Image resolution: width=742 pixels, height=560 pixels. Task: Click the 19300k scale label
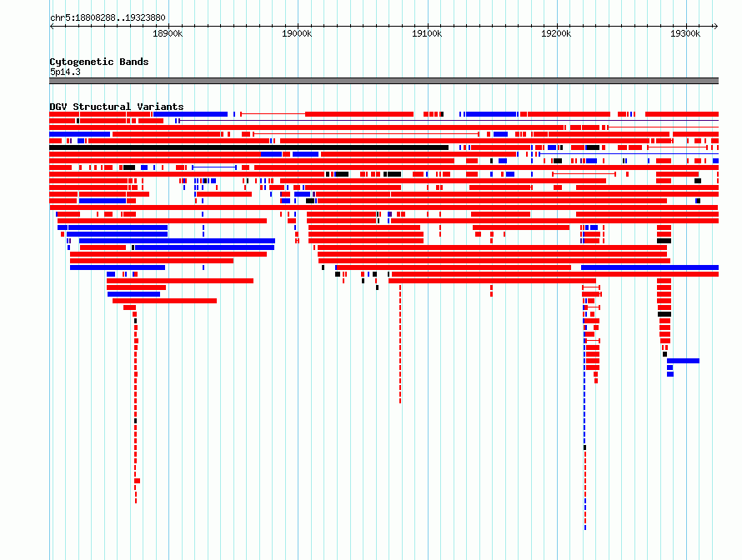(x=685, y=33)
